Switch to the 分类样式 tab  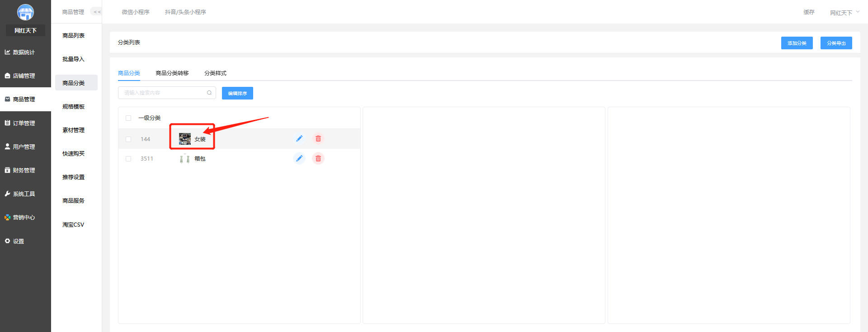[x=215, y=73]
